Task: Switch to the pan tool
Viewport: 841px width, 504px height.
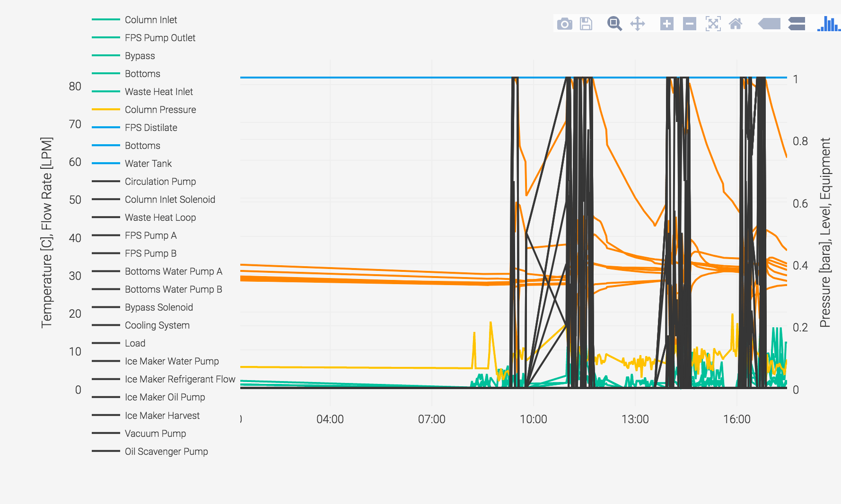Action: point(637,23)
